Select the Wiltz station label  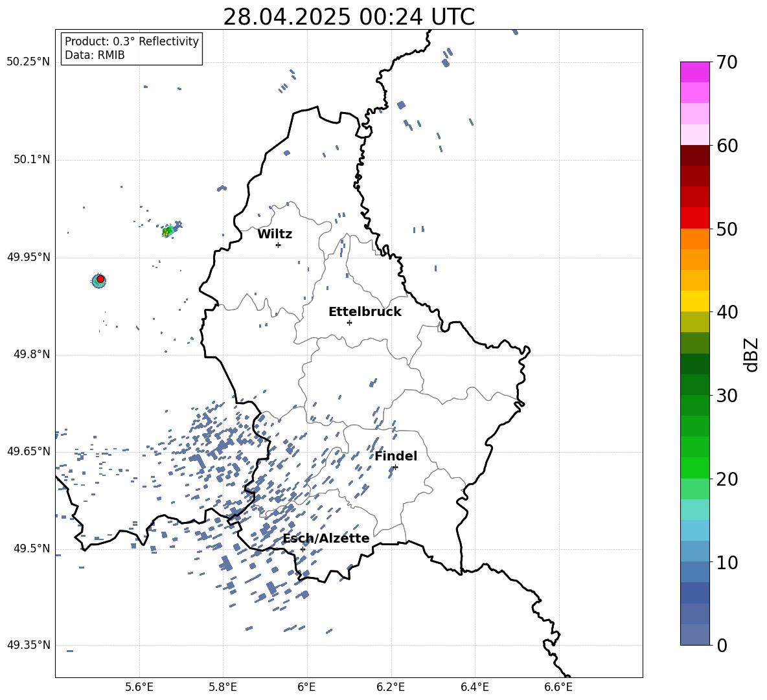click(275, 234)
